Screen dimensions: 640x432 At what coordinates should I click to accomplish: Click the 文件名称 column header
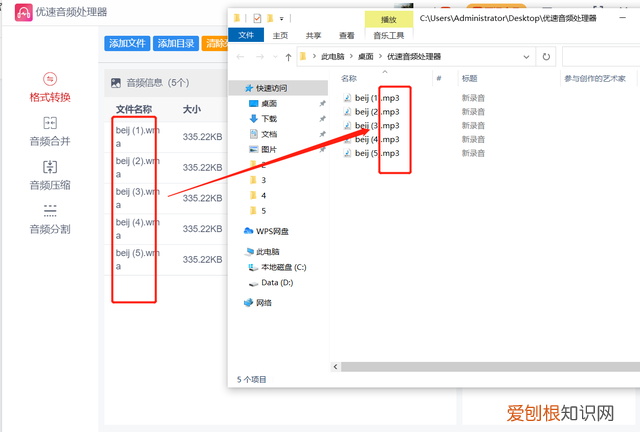pos(134,109)
